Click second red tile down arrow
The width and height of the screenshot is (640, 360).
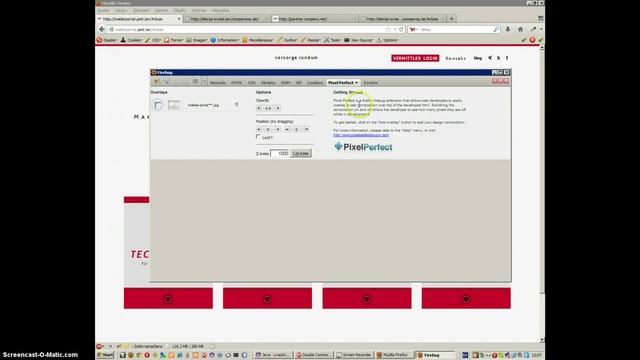pyautogui.click(x=267, y=299)
